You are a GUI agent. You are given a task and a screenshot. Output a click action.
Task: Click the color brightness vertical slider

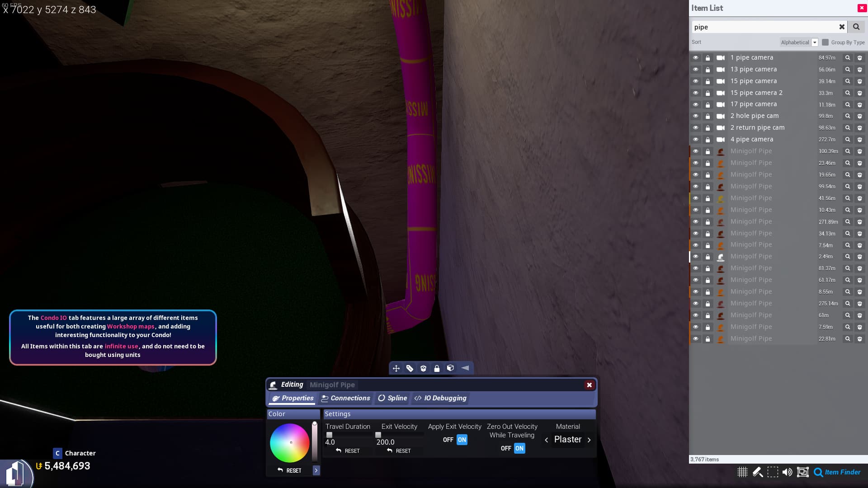315,442
